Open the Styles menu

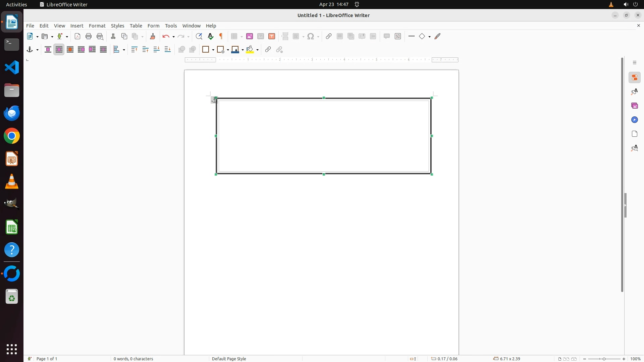pyautogui.click(x=117, y=26)
